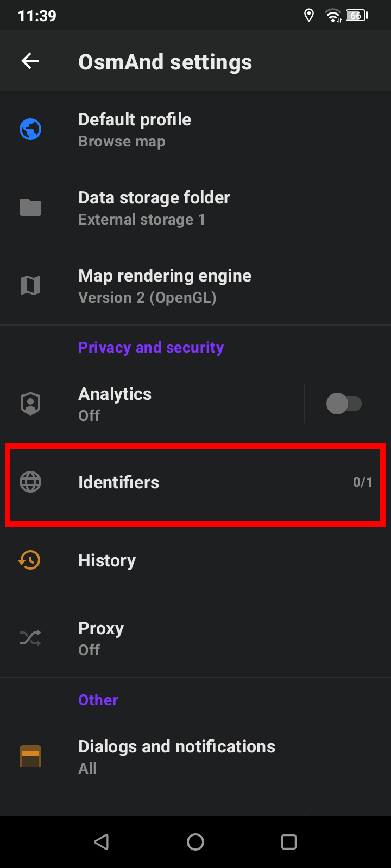The image size is (391, 868).
Task: Click the Analytics shield icon
Action: coord(30,404)
